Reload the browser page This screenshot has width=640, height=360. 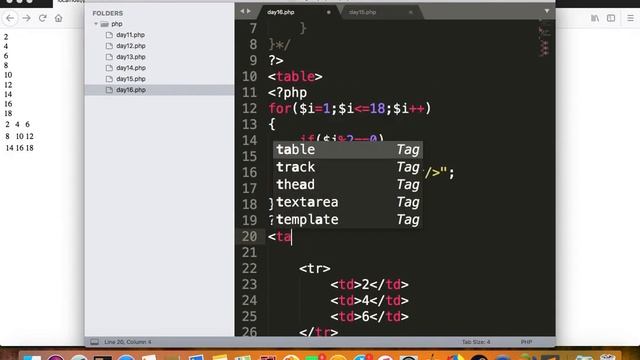point(42,18)
